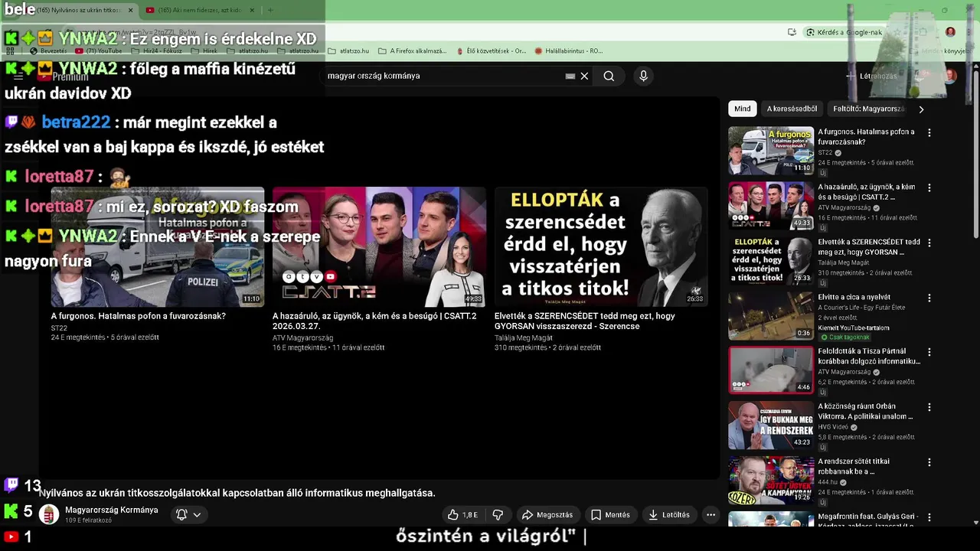Open three-dot menu for Elvették a SZERENCSÉDET video
The width and height of the screenshot is (980, 551).
929,243
